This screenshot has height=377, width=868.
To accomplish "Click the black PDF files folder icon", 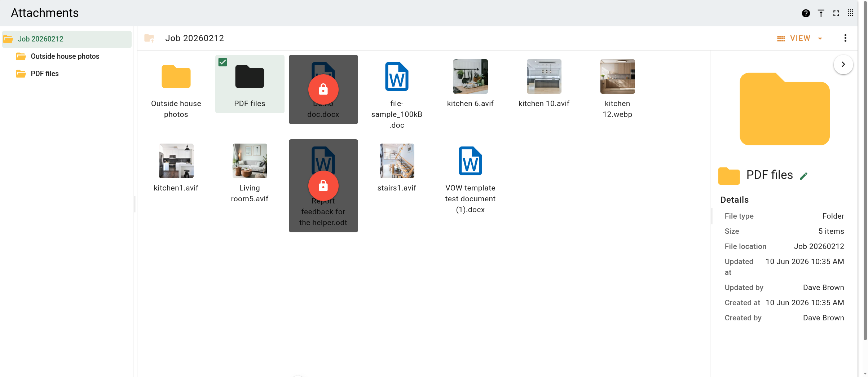I will (x=250, y=76).
